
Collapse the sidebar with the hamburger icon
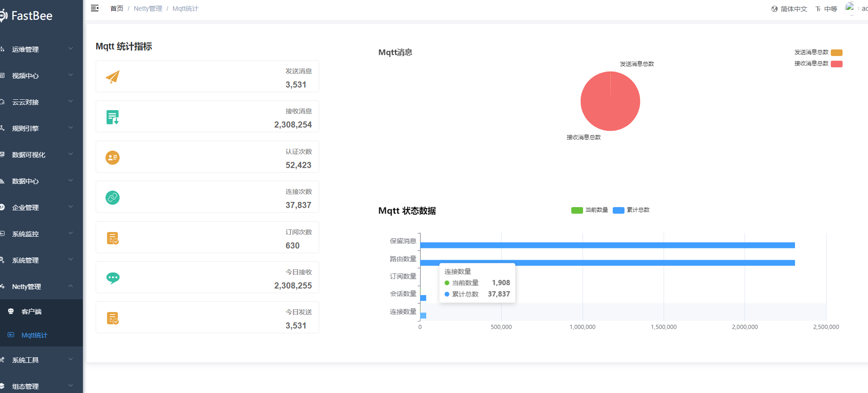click(95, 8)
